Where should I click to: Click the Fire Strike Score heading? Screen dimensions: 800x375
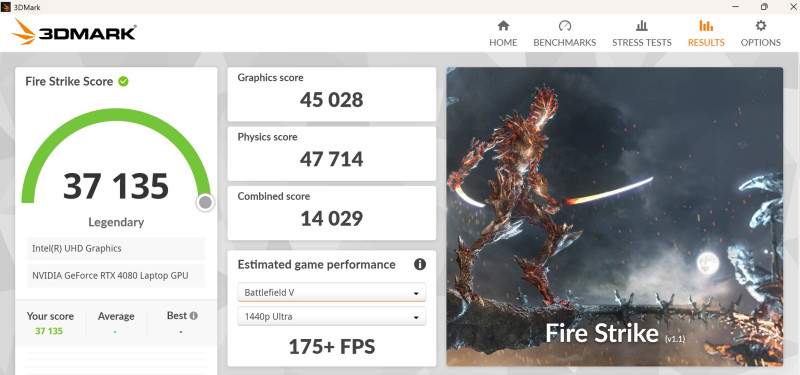[69, 81]
